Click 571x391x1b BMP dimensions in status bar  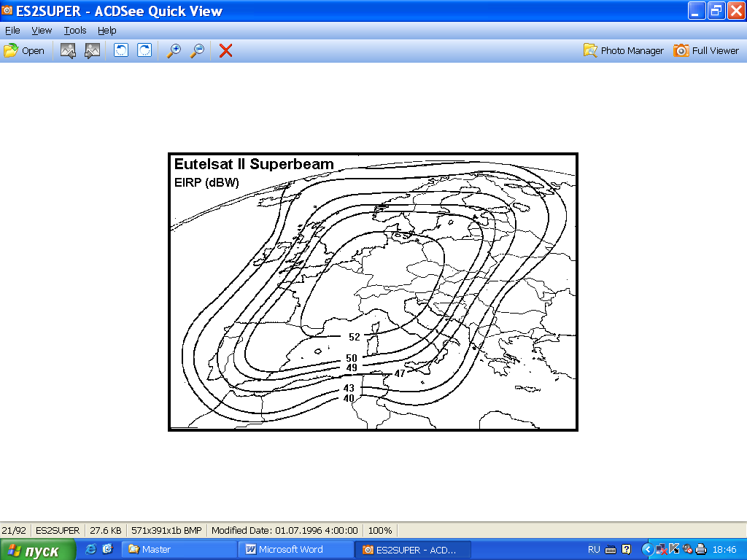[166, 531]
